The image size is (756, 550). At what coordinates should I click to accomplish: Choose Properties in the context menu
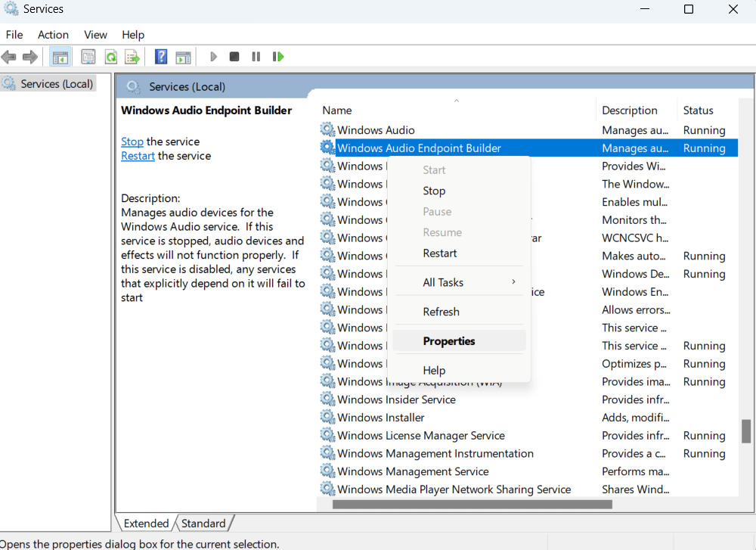coord(459,341)
